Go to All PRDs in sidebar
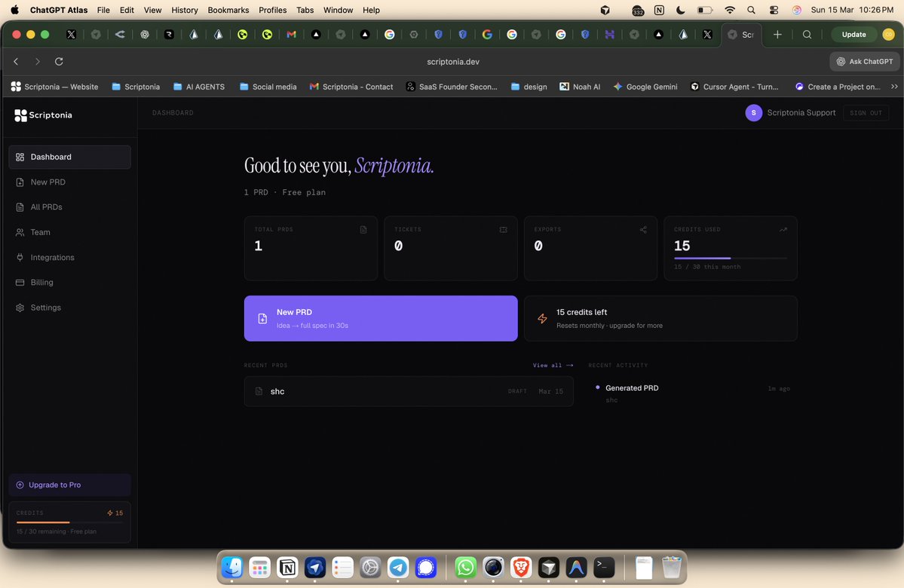 [70, 207]
